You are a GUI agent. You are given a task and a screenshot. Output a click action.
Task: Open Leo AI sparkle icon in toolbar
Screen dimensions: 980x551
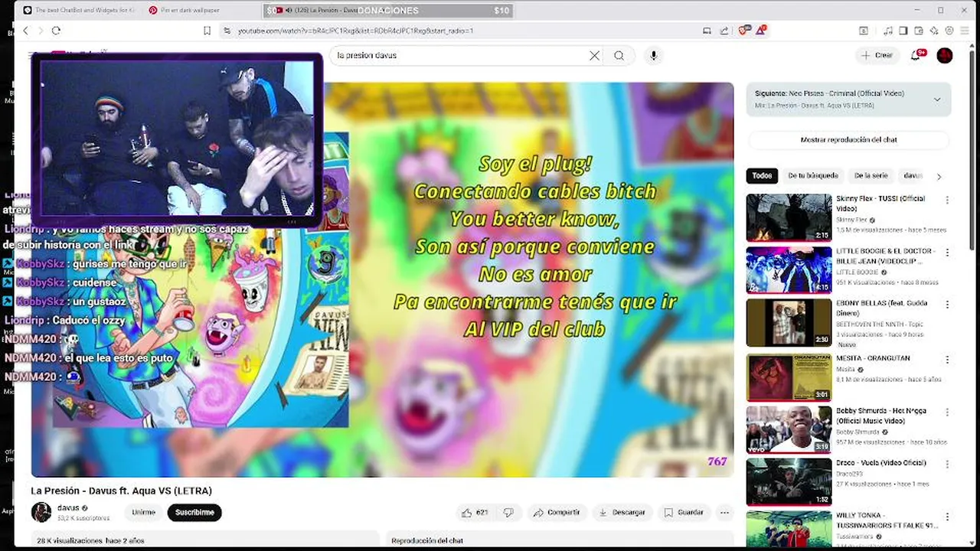[934, 31]
